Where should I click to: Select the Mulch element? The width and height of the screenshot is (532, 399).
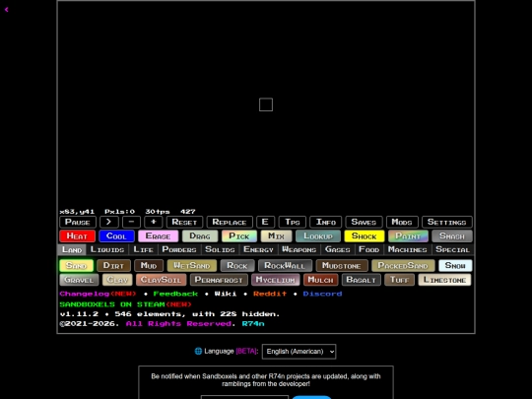point(320,280)
